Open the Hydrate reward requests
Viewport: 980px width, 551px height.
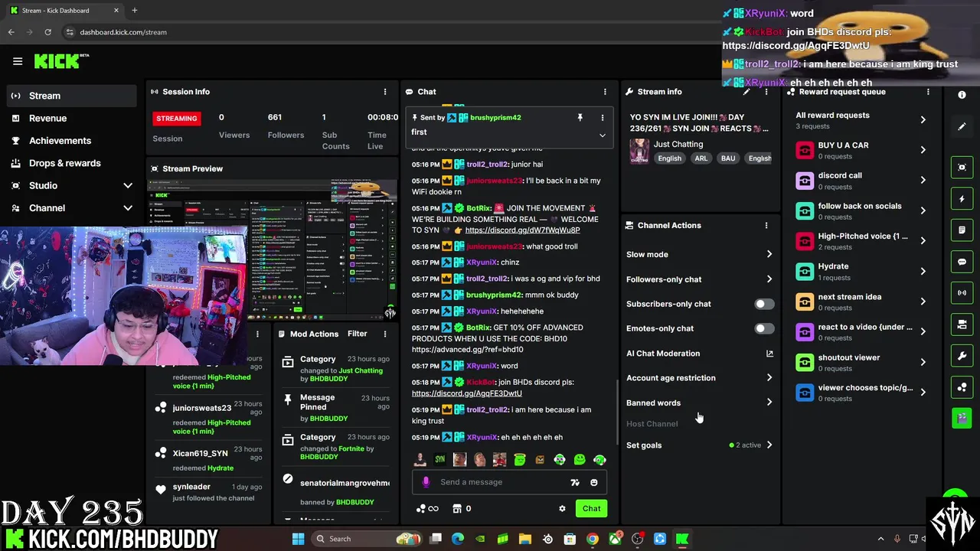tap(862, 272)
